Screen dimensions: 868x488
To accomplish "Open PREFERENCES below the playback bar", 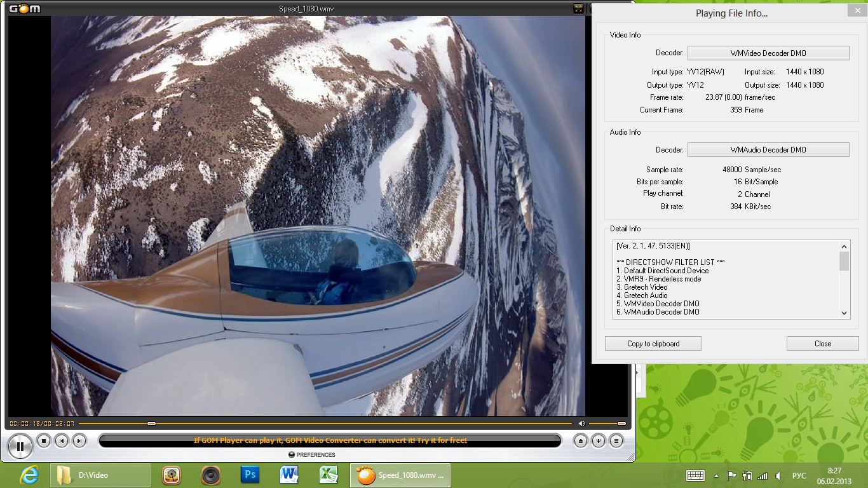I will click(311, 455).
